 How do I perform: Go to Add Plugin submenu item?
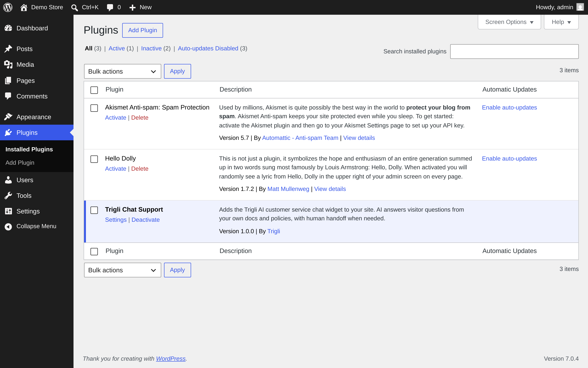pyautogui.click(x=20, y=163)
